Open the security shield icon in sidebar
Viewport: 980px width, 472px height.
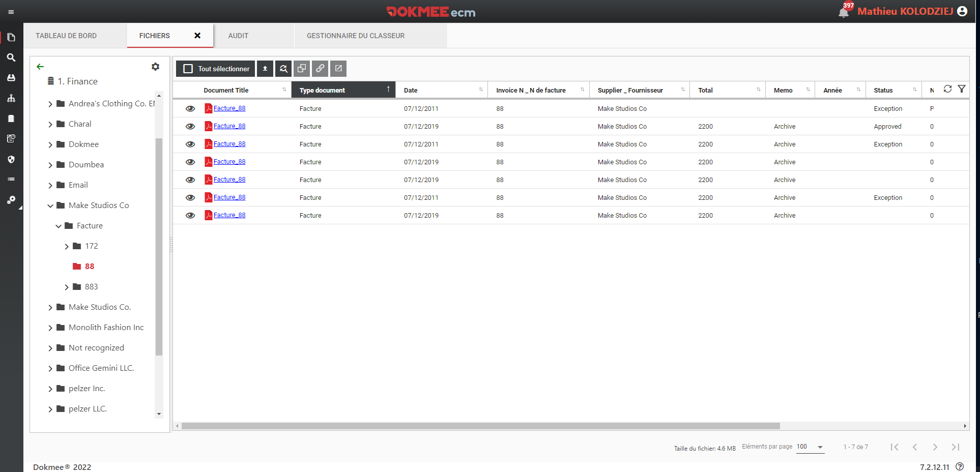click(11, 159)
